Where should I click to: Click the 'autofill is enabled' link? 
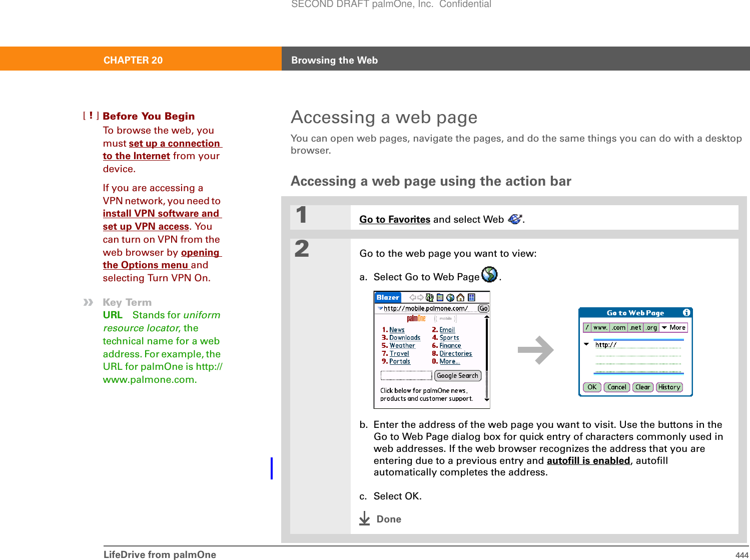[588, 460]
